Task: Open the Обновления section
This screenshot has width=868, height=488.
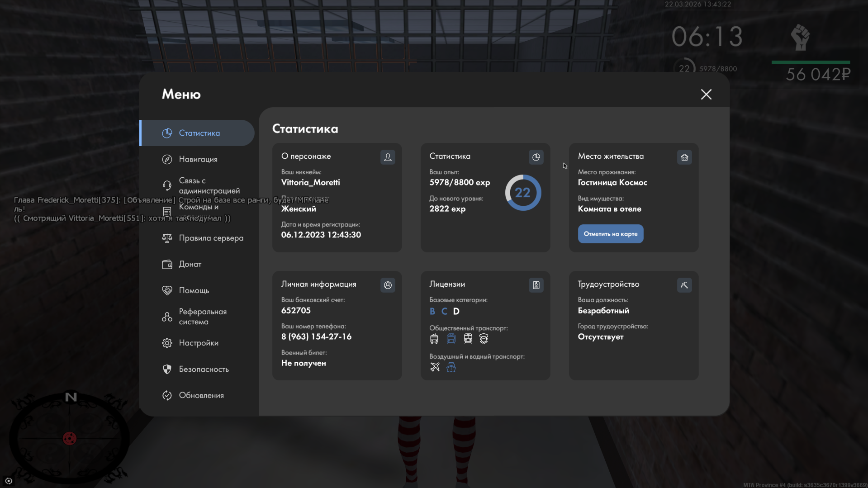Action: click(x=201, y=395)
